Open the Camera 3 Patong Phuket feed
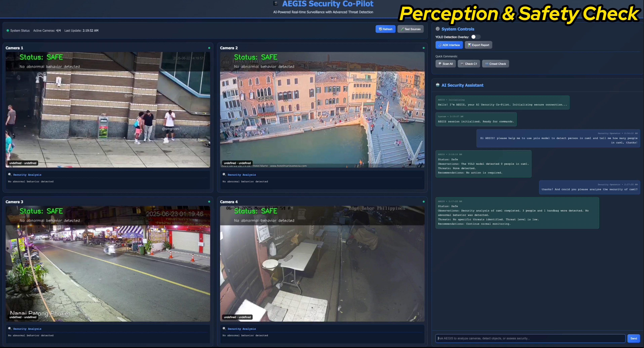Viewport: 644px width, 348px height. coord(108,264)
